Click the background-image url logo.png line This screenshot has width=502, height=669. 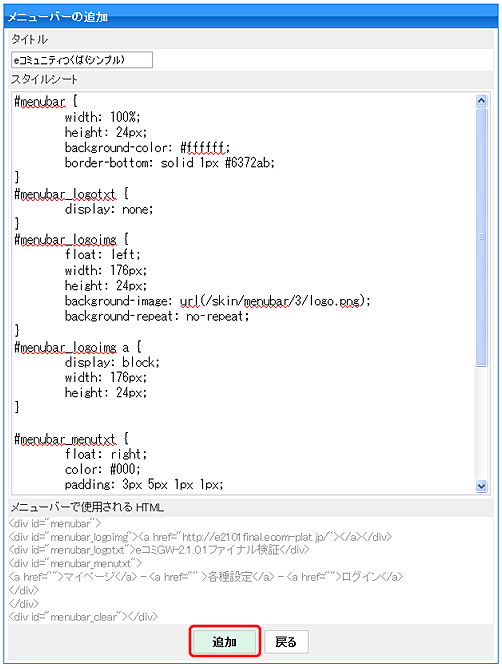pos(218,301)
